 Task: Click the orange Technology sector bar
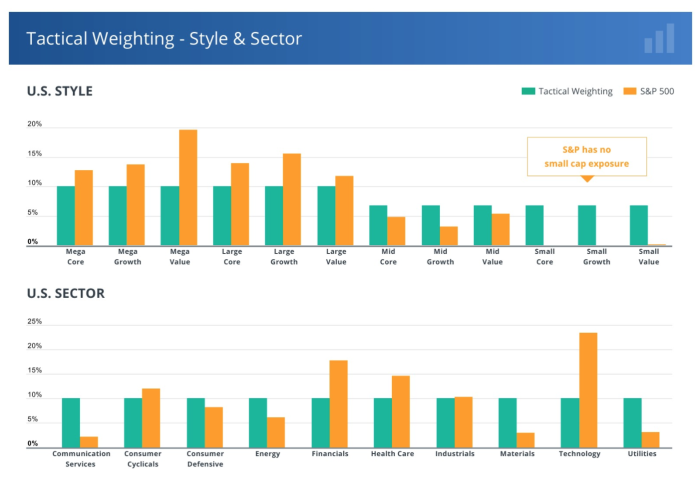click(588, 390)
